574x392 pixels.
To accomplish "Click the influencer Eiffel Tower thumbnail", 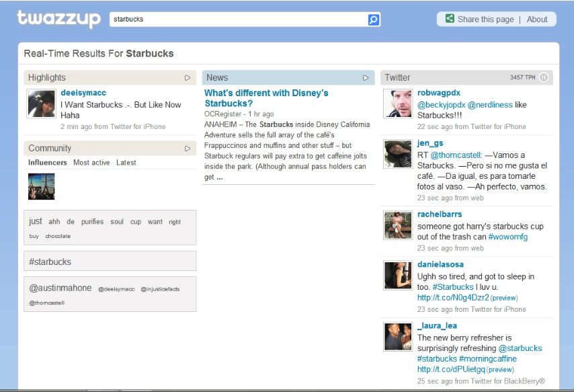I will (42, 186).
